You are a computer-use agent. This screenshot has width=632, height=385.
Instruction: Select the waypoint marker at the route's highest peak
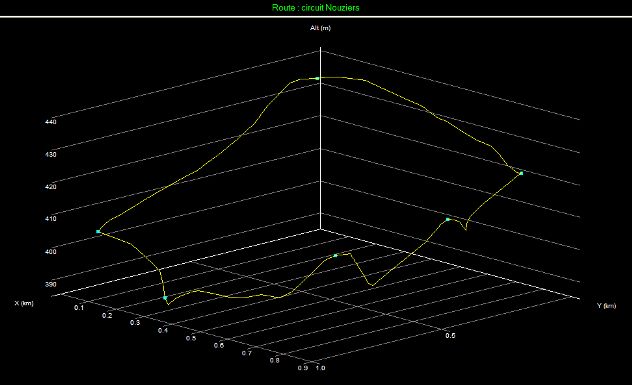[318, 78]
